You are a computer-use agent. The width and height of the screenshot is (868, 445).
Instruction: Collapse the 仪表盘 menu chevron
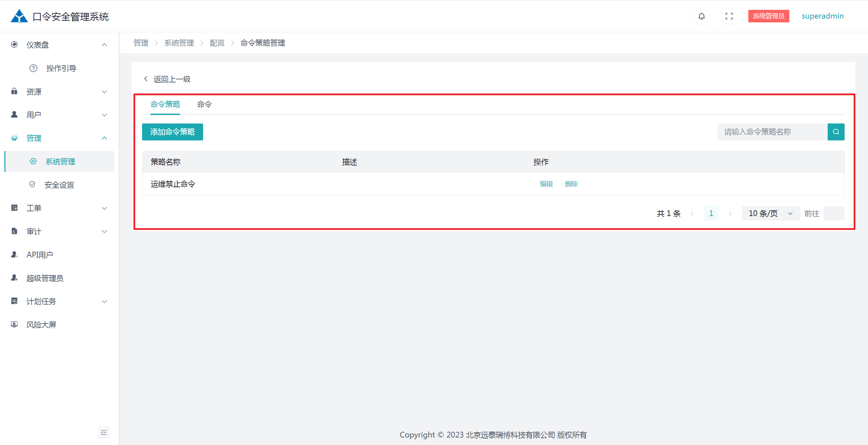tap(104, 45)
